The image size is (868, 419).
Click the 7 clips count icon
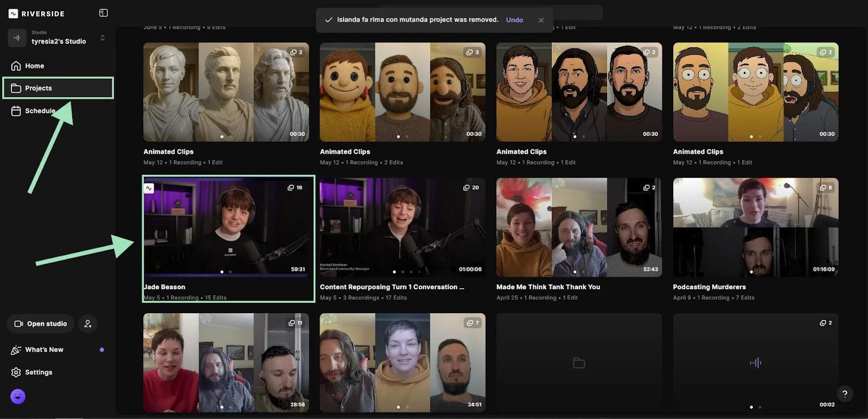[473, 323]
